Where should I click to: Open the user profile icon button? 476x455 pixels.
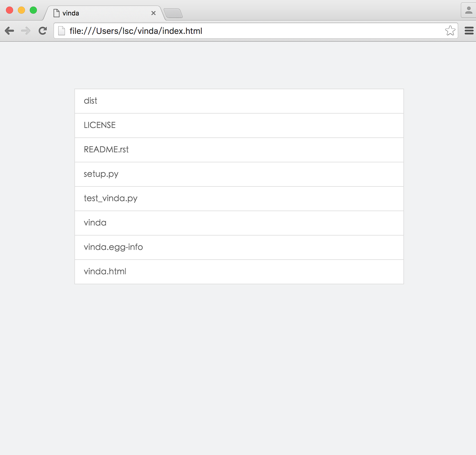click(469, 10)
